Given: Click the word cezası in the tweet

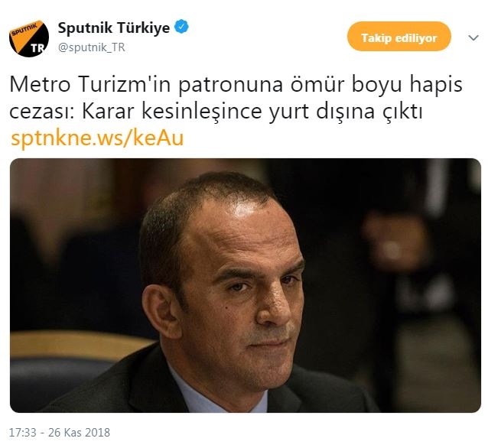Looking at the screenshot, I should click(42, 111).
